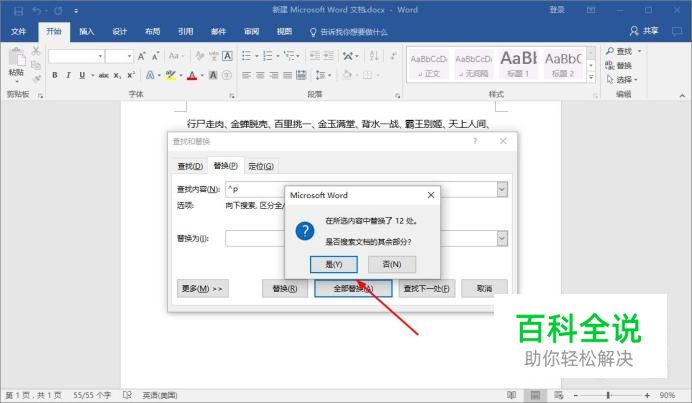Open the Review (审阅) ribbon tab
Viewport: 692px width, 403px height.
coord(252,31)
